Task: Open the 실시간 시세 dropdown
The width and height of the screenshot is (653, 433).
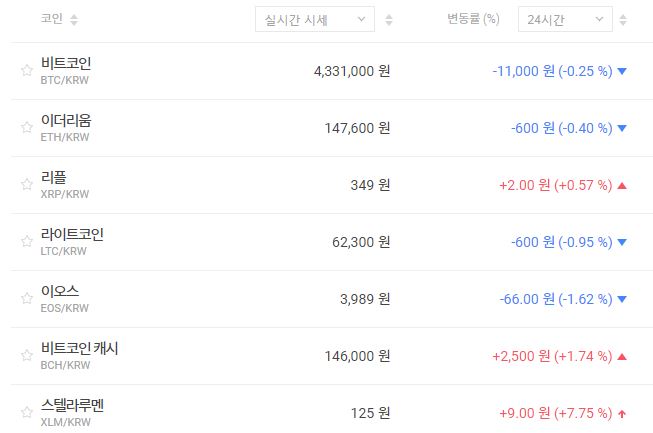Action: (314, 19)
